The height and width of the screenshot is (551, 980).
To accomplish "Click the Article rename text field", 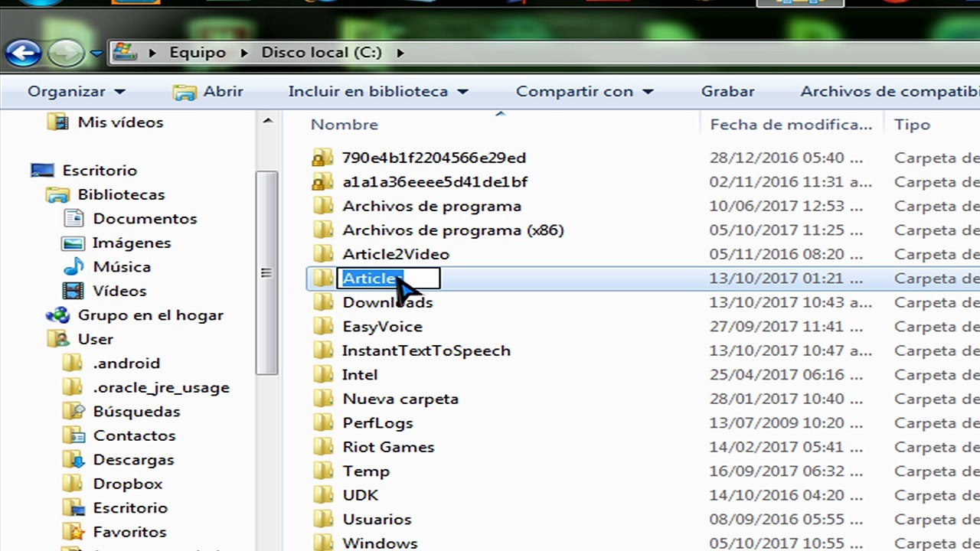I will coord(389,279).
